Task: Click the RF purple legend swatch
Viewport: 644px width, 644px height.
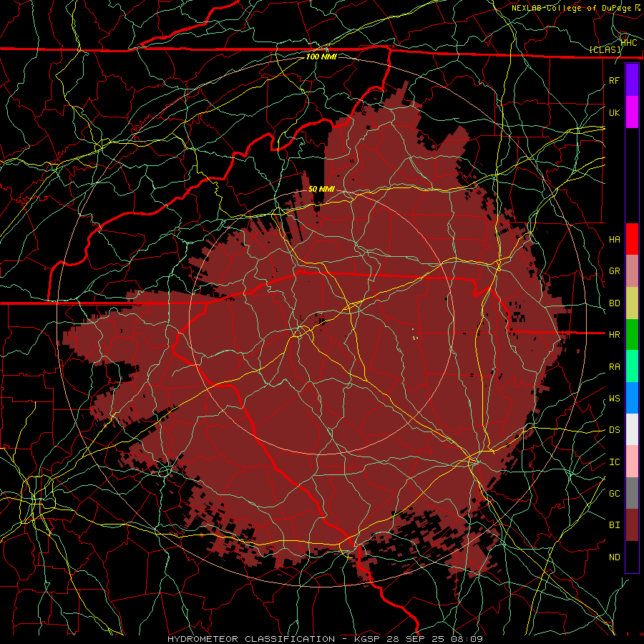Action: tap(632, 80)
